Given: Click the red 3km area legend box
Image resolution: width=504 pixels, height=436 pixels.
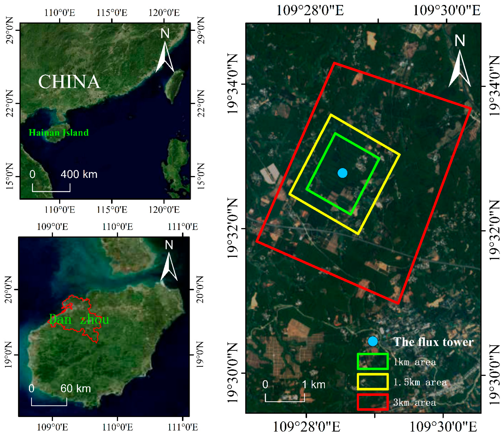Looking at the screenshot, I should pyautogui.click(x=373, y=402).
